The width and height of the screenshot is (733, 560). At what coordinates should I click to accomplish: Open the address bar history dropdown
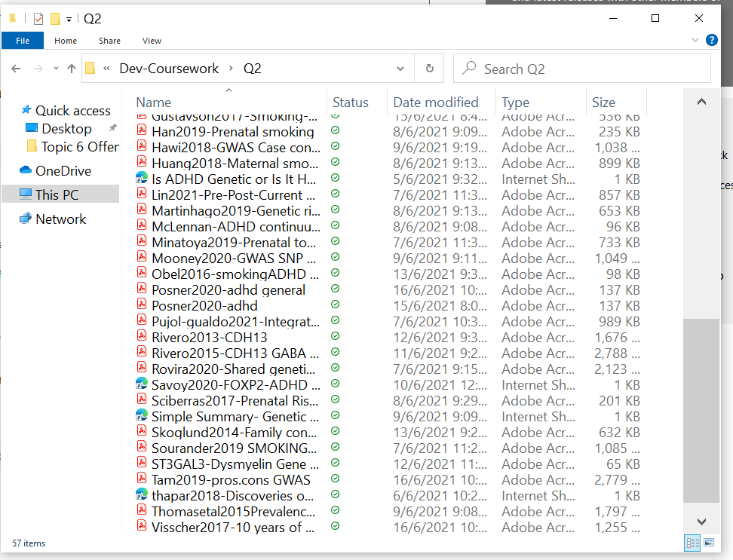[x=401, y=68]
